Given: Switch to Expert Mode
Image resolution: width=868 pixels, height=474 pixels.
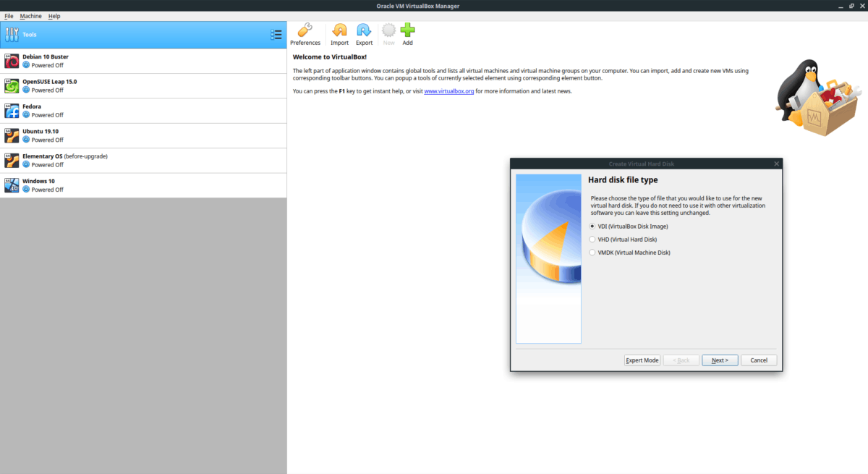Looking at the screenshot, I should tap(642, 360).
